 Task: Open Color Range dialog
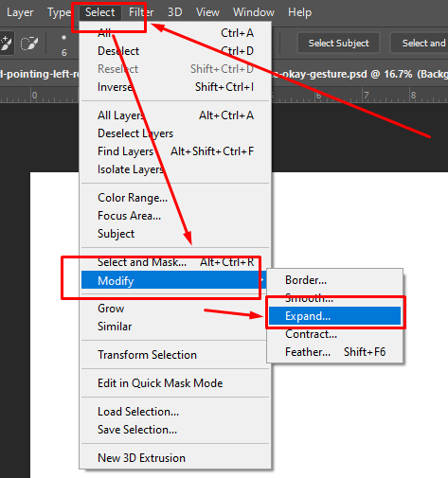175,198
